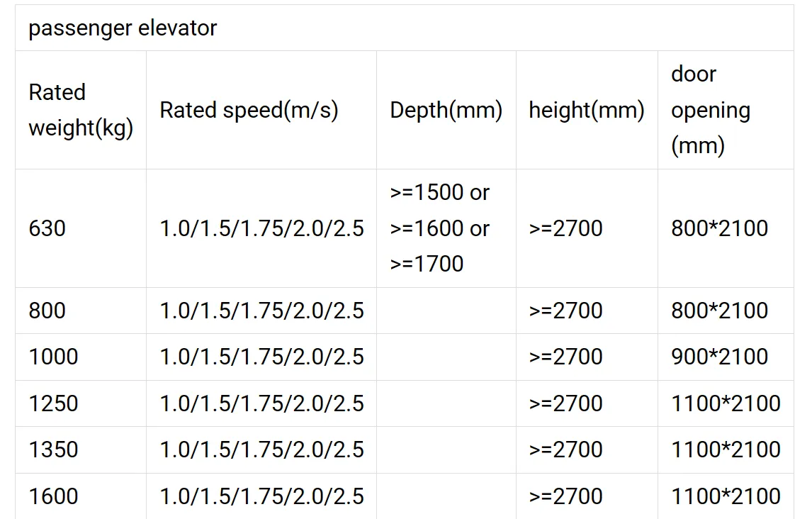Select the 900*2100 door opening cell
Image resolution: width=812 pixels, height=519 pixels.
pos(719,357)
